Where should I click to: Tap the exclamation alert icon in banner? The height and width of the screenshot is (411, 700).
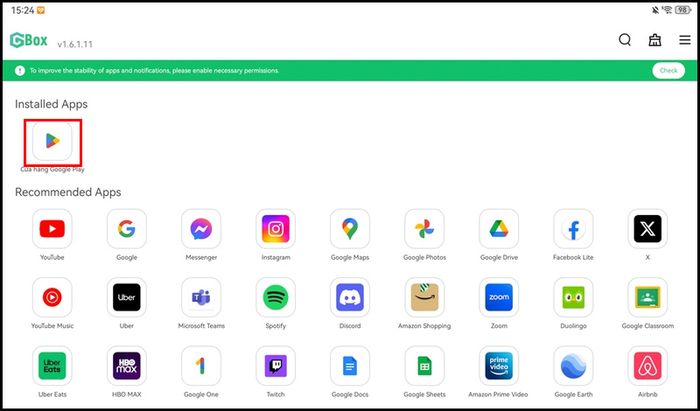point(20,71)
